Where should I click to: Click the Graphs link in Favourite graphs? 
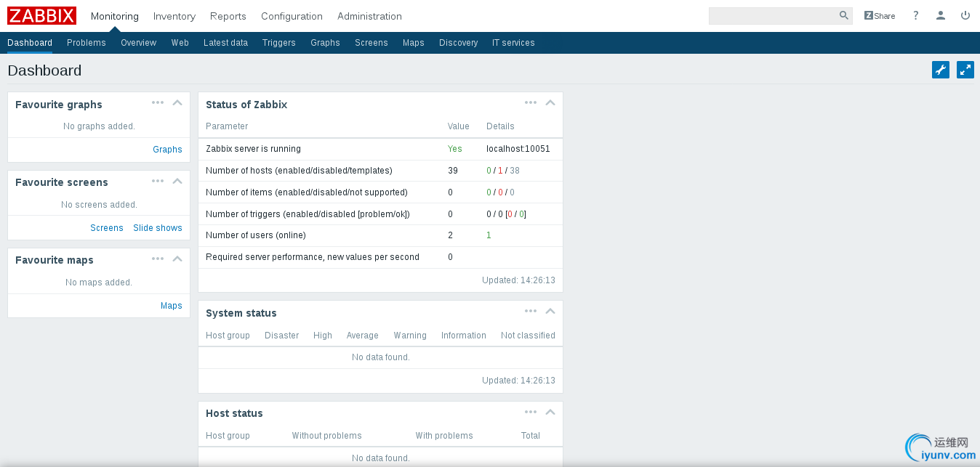(167, 150)
